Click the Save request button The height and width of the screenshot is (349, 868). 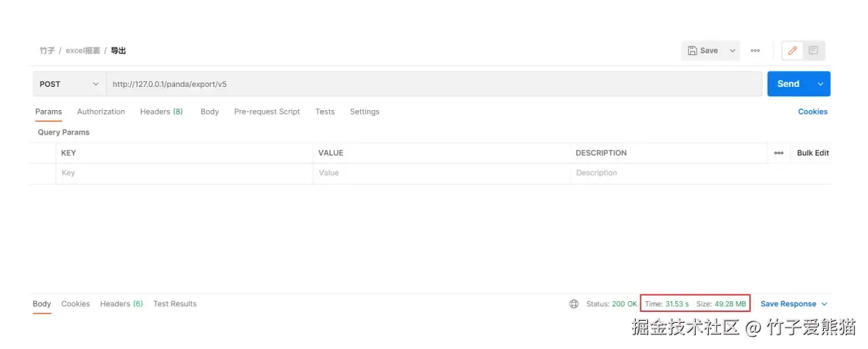(703, 51)
